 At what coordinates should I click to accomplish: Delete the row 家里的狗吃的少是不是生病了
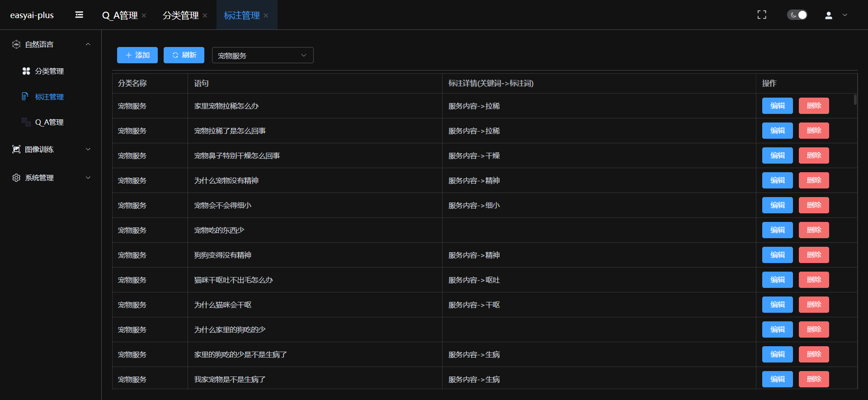[x=814, y=354]
